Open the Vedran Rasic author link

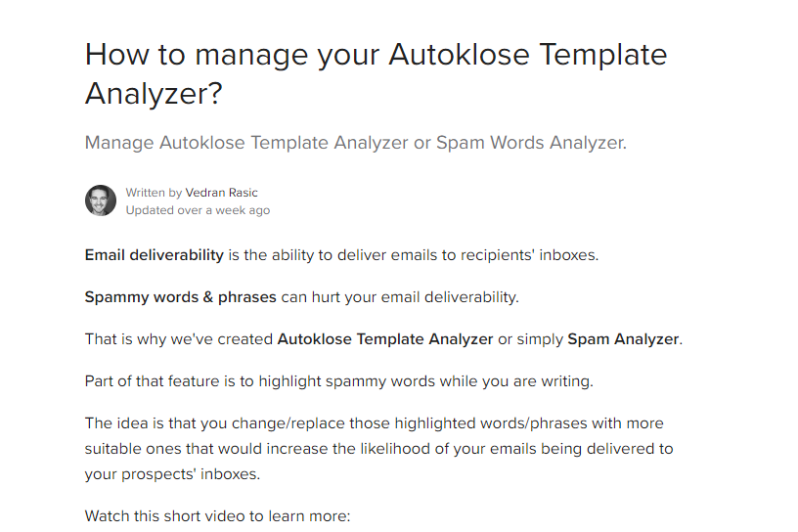coord(222,193)
